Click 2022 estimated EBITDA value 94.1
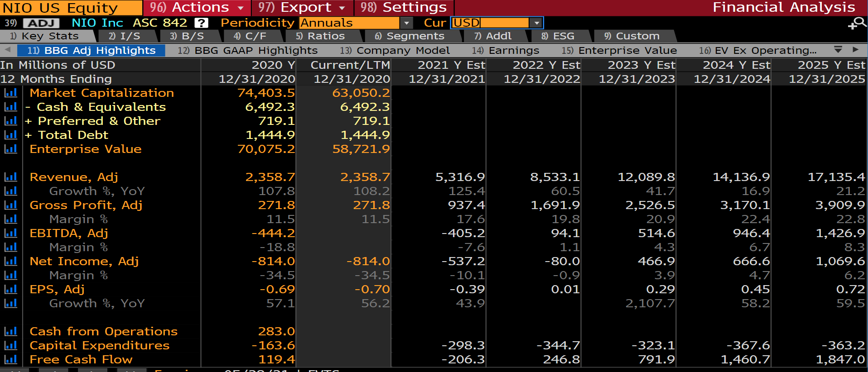 coord(565,233)
